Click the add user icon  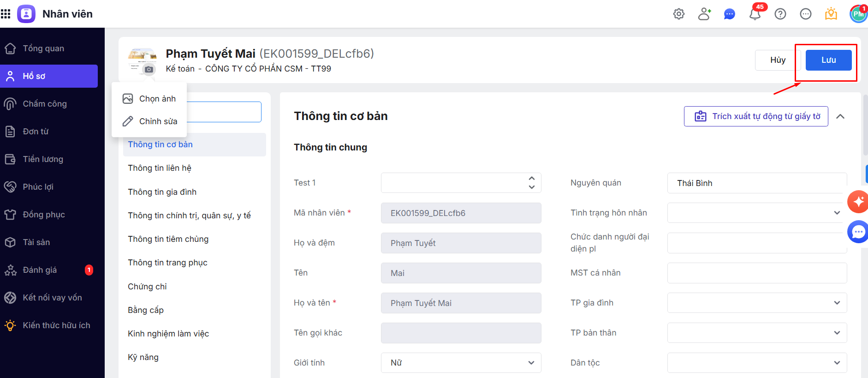click(x=704, y=14)
